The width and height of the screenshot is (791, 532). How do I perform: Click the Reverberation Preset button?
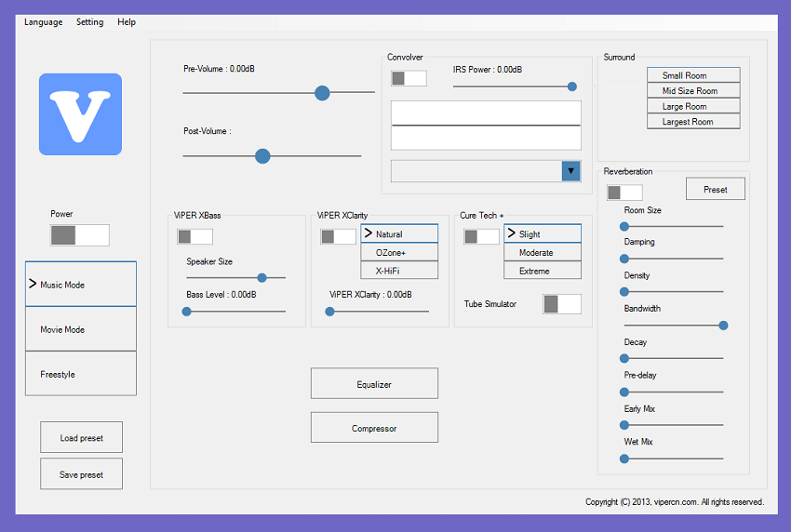pyautogui.click(x=716, y=189)
